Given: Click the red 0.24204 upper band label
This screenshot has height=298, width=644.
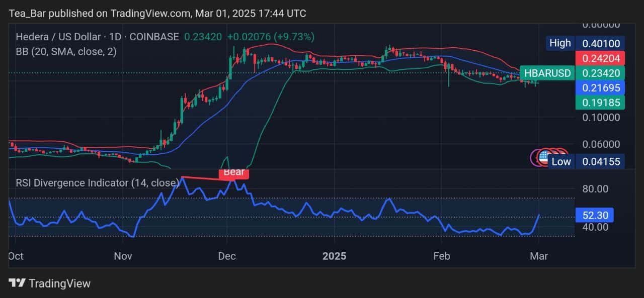Looking at the screenshot, I should coord(600,58).
